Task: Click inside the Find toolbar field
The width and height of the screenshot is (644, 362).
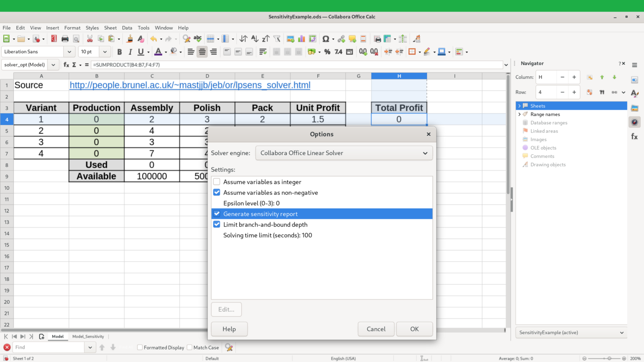Action: click(48, 347)
